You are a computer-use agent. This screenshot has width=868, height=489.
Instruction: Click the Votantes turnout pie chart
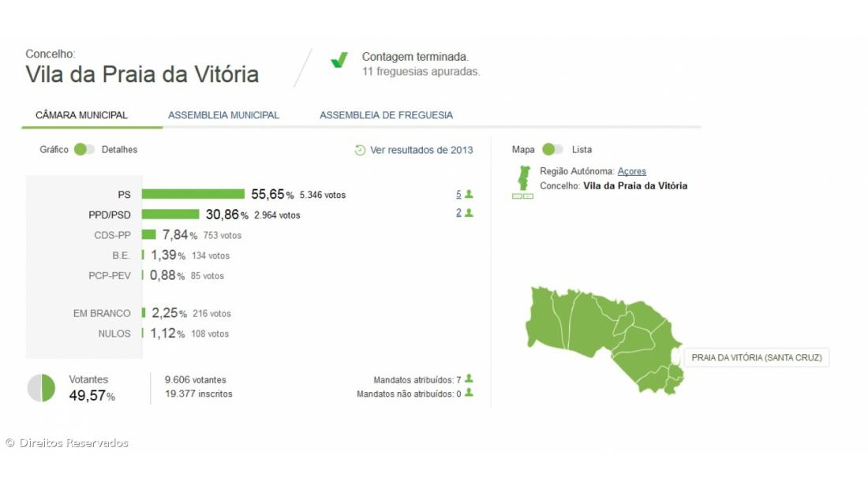[41, 388]
